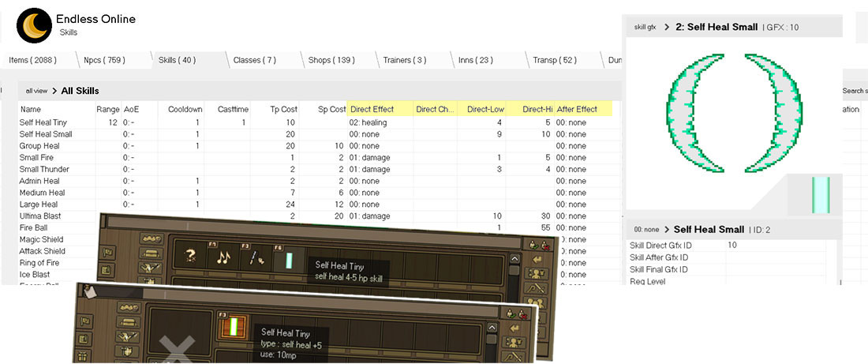Click the Endless Online crescent moon logo
The width and height of the screenshot is (868, 364).
click(34, 25)
